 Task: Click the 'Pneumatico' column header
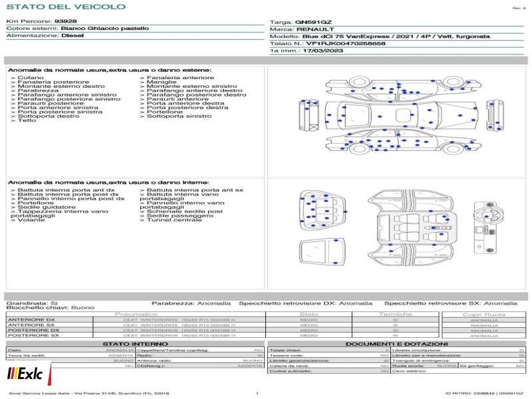[x=136, y=314]
